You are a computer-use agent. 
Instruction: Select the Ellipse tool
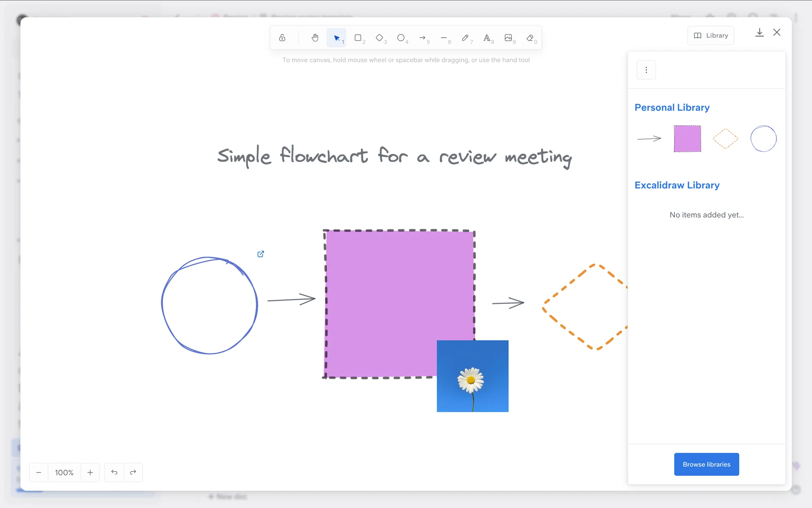pyautogui.click(x=401, y=38)
